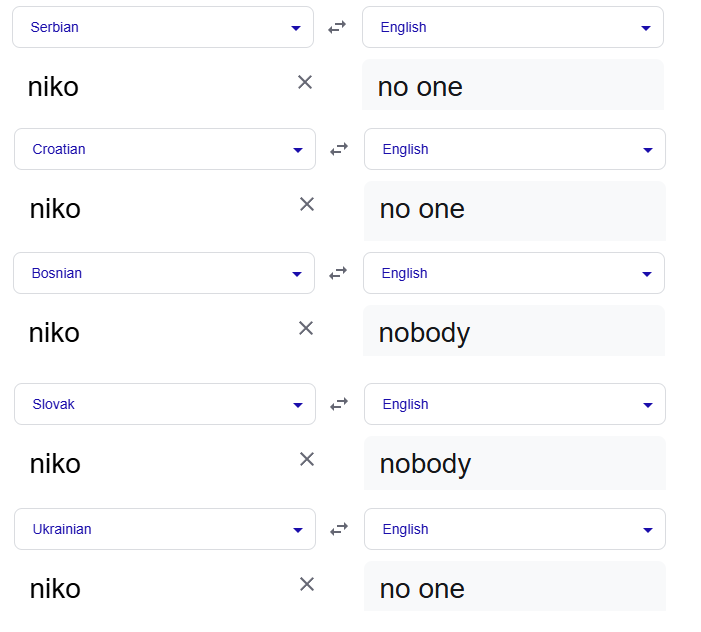Open English target dropdown next to Ukrainian
701x632 pixels.
pos(515,529)
